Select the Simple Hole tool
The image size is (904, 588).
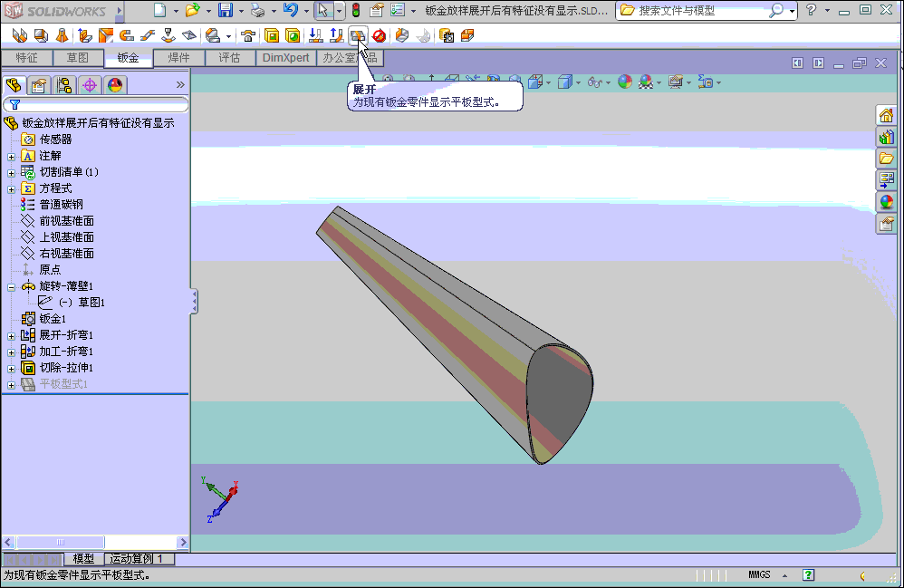[x=293, y=35]
